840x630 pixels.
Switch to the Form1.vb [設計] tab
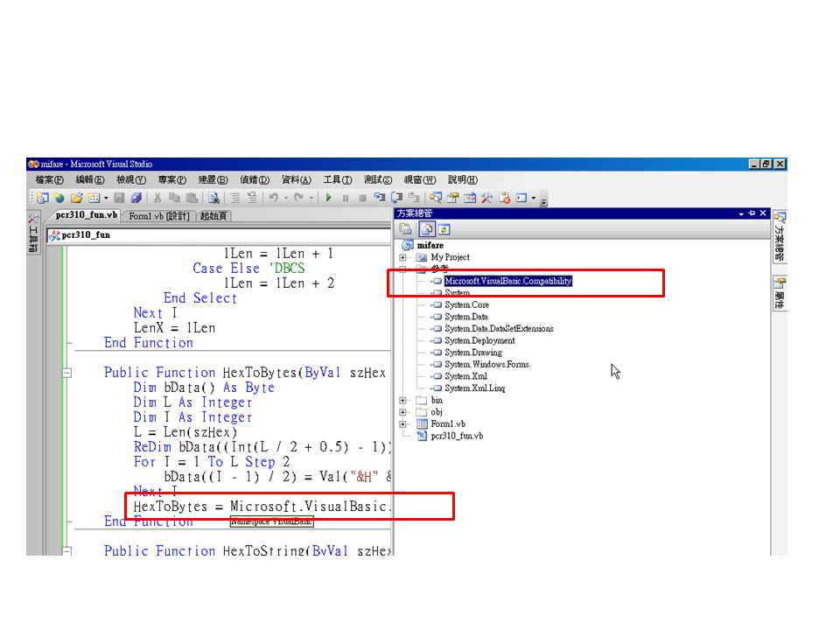(x=159, y=216)
